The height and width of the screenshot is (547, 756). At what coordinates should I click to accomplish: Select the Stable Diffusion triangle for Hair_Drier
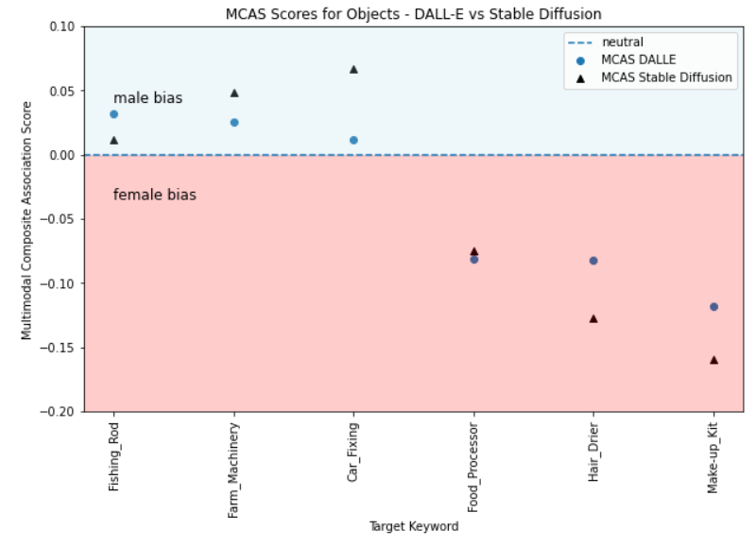point(593,318)
